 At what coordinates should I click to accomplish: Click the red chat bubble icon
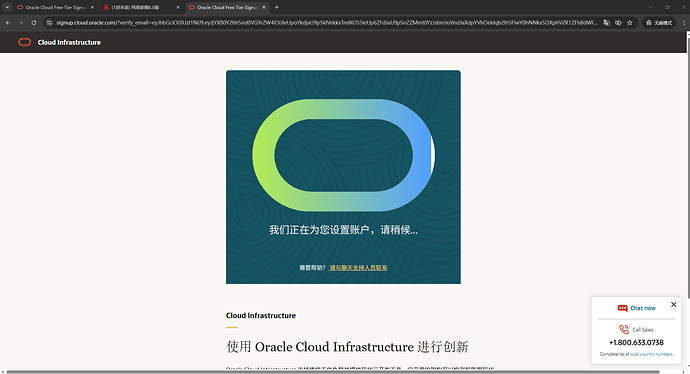pos(622,308)
